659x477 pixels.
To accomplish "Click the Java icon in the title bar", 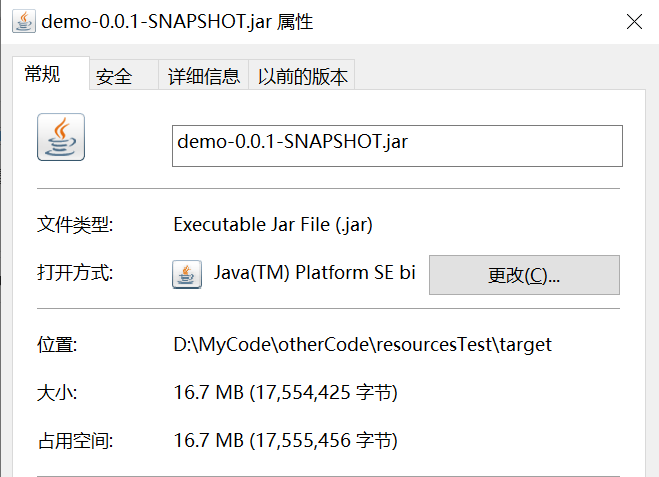I will pos(23,22).
